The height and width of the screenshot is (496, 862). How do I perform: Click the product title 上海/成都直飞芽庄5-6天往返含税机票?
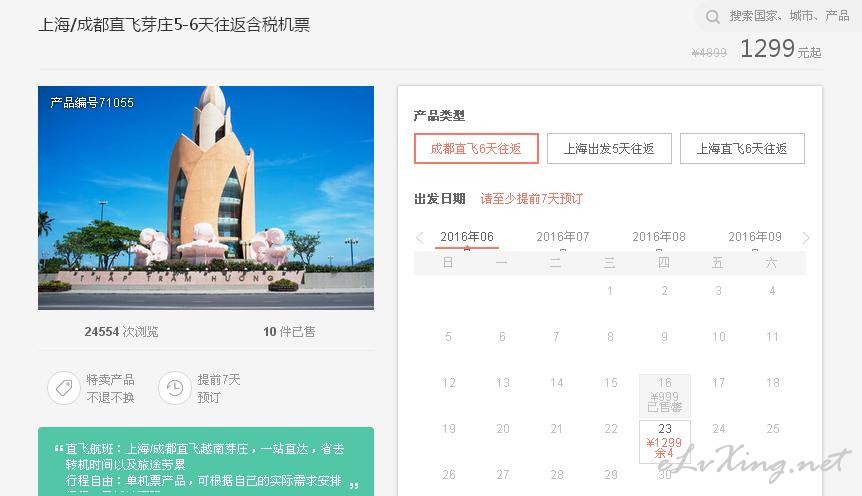pos(174,25)
